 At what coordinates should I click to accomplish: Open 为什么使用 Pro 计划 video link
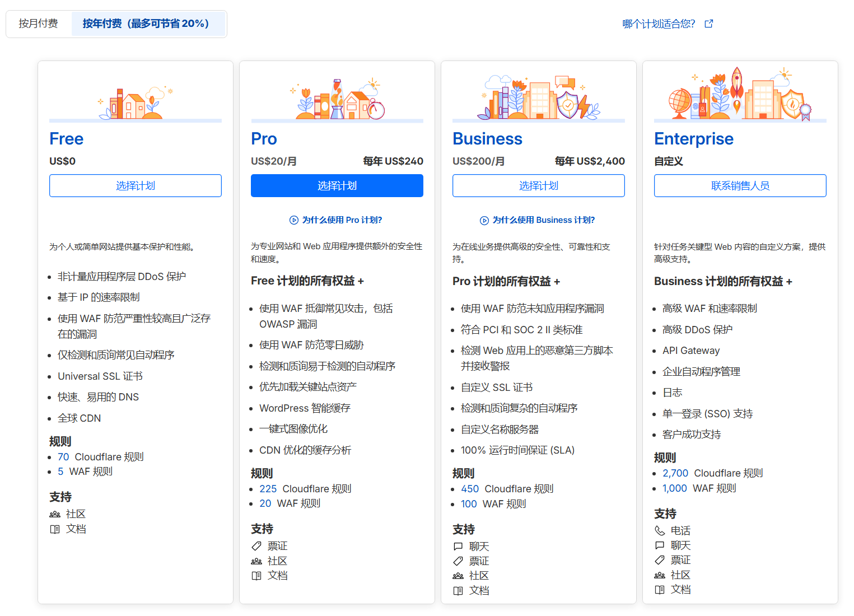click(342, 220)
